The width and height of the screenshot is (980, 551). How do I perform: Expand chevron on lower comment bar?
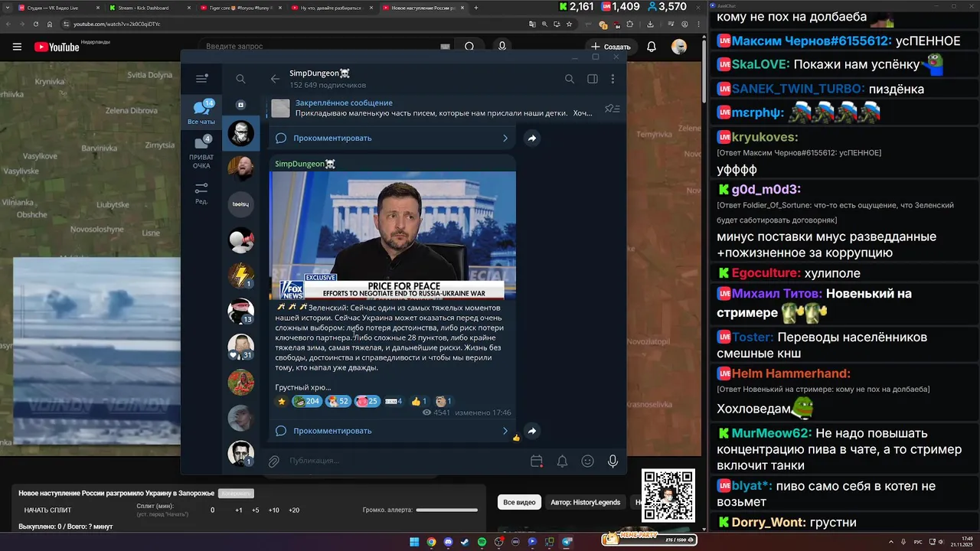(x=505, y=431)
